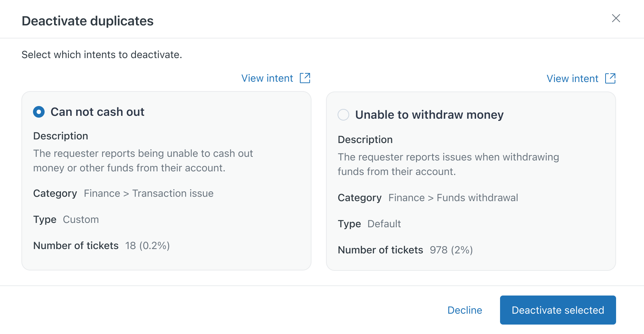The image size is (644, 334).
Task: Click the 978 (2%) ticket count
Action: pos(451,250)
